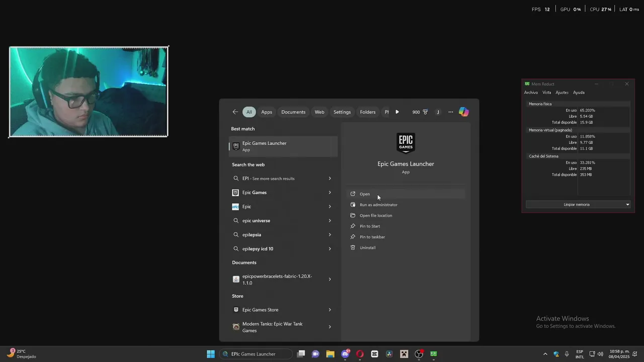Screen dimensions: 644x362
Task: Open Vista menu in Mem Reduct
Action: pos(547,93)
